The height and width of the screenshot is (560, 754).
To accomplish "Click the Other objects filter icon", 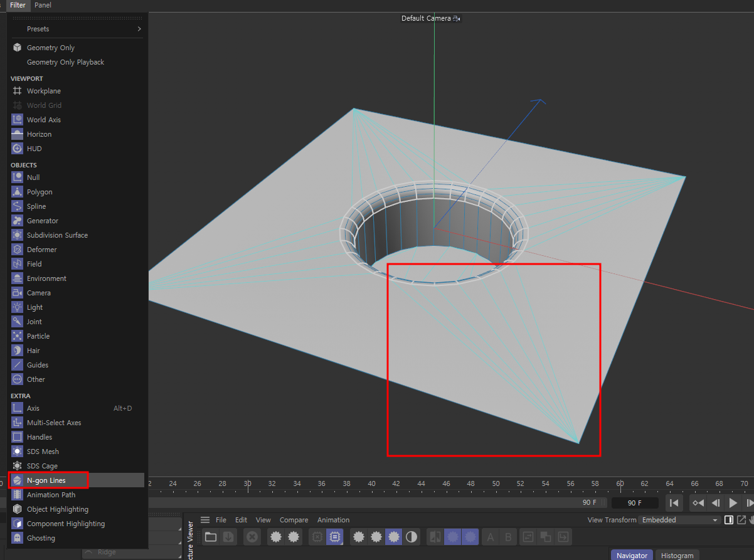I will point(18,379).
